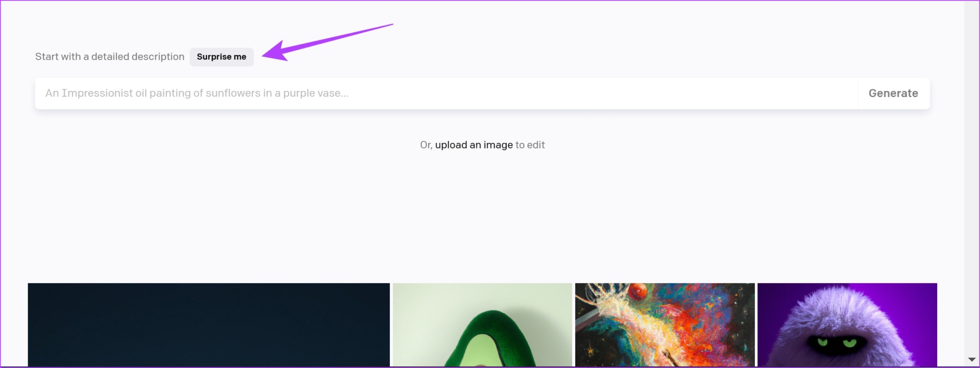This screenshot has height=368, width=980.
Task: Focus the image description prompt field
Action: 447,93
